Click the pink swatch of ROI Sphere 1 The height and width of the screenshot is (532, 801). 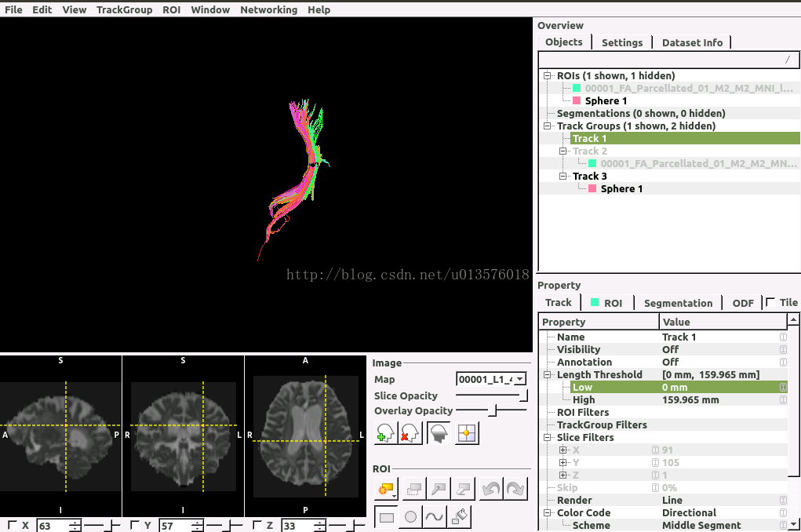pos(576,100)
